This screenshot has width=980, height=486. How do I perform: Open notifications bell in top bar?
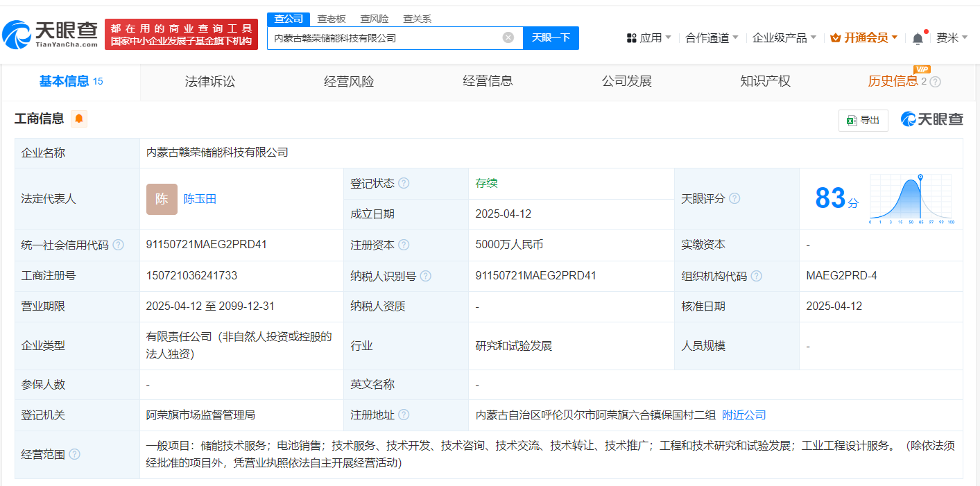(x=918, y=38)
